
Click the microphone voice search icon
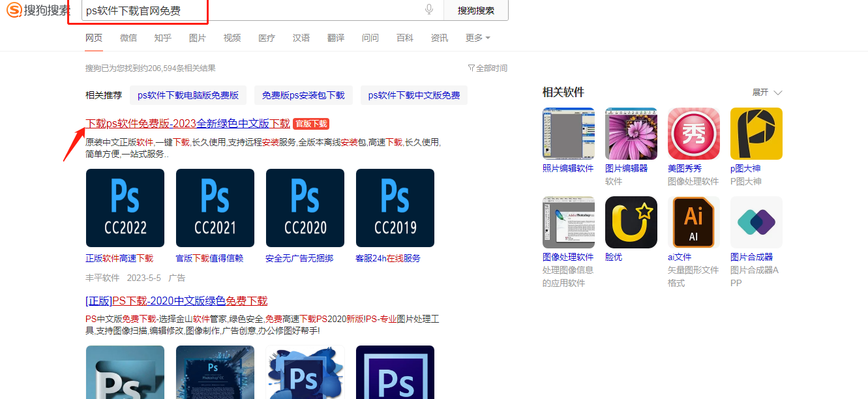[429, 9]
